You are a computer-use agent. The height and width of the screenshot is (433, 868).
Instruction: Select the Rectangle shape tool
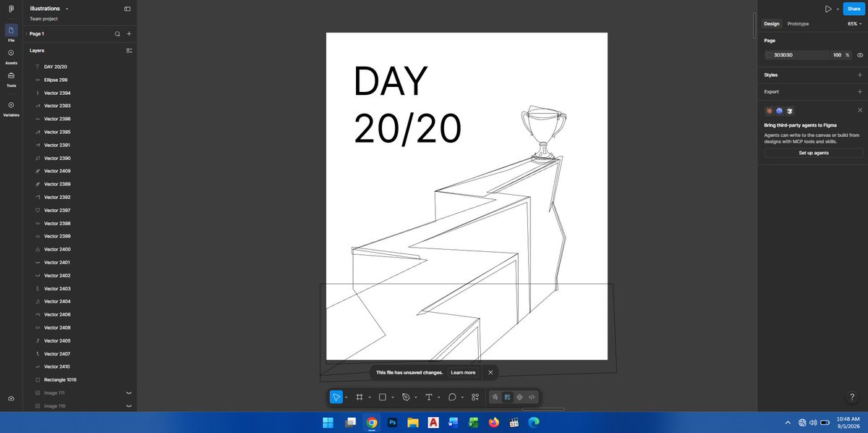click(383, 397)
